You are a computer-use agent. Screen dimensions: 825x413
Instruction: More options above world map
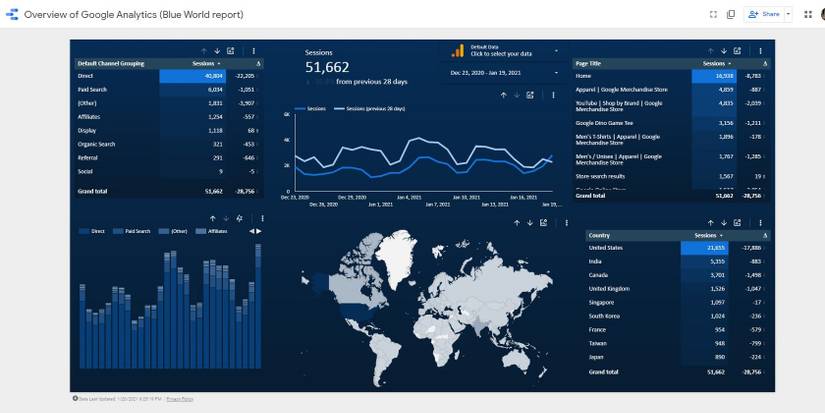566,223
